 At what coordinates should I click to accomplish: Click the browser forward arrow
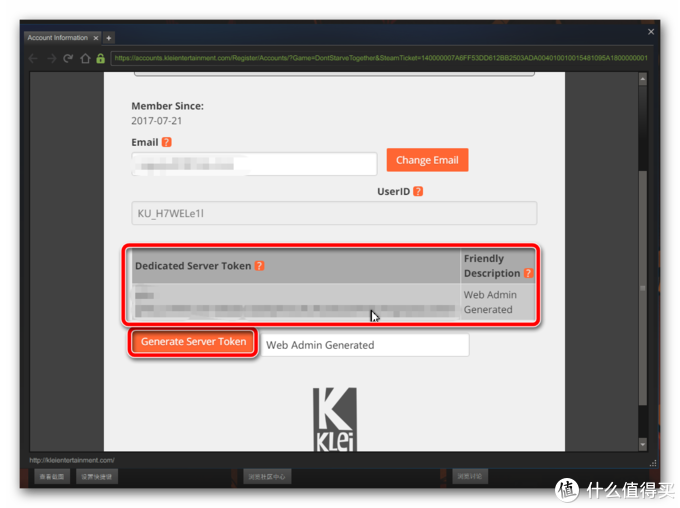(51, 58)
